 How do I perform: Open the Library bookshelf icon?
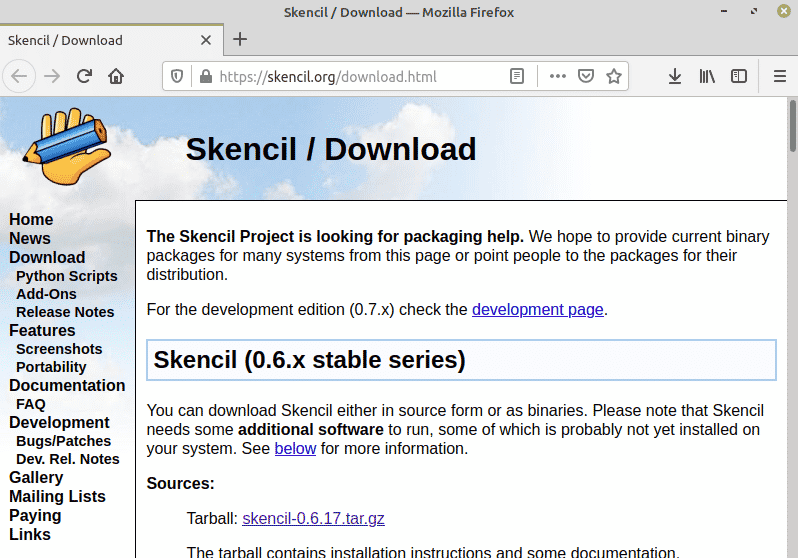click(x=707, y=76)
